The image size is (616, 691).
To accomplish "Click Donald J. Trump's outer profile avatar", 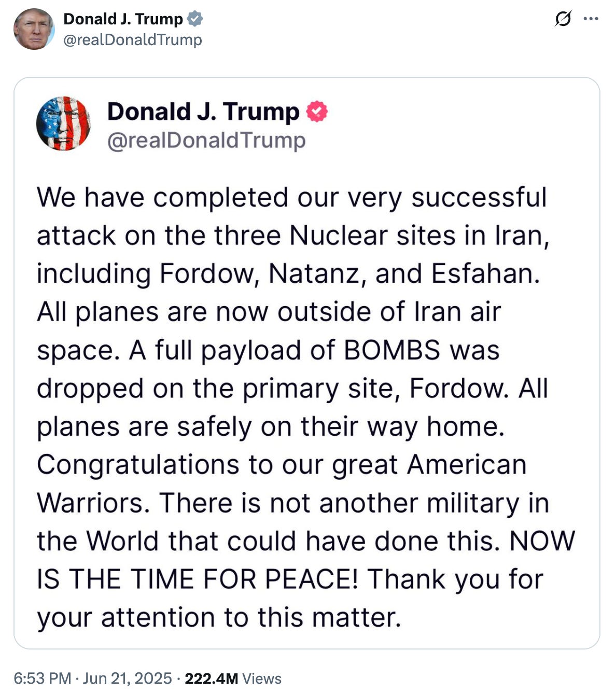I will click(35, 29).
